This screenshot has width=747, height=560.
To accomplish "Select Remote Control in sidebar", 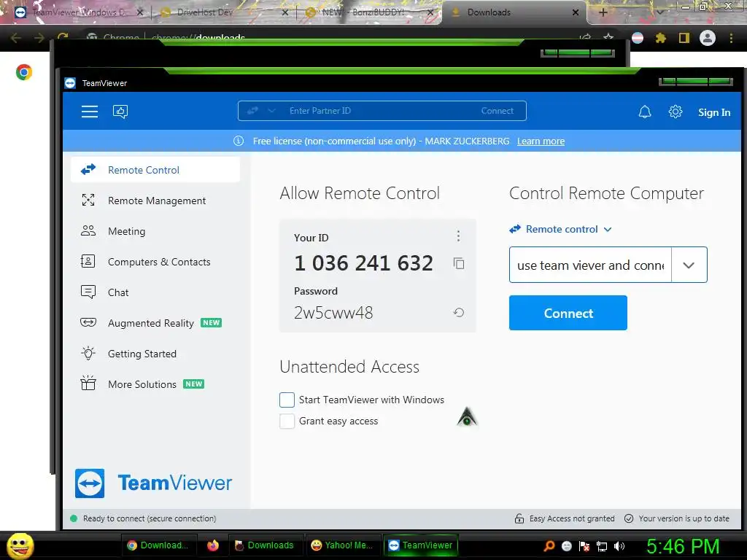I will 155,169.
